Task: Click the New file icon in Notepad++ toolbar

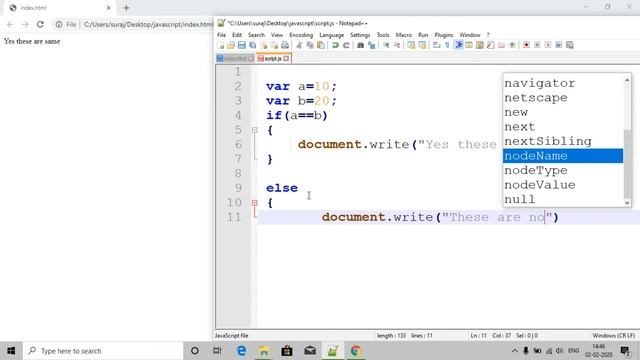Action: tap(220, 45)
